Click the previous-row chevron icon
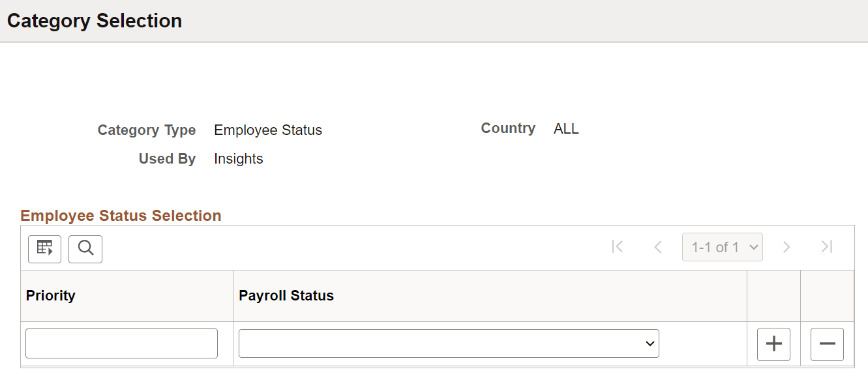 [657, 247]
